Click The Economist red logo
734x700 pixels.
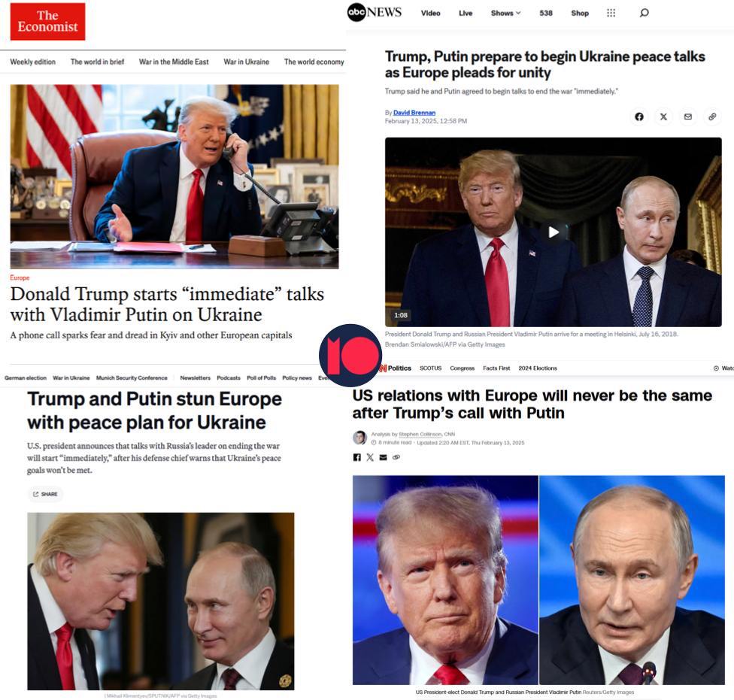tap(47, 22)
